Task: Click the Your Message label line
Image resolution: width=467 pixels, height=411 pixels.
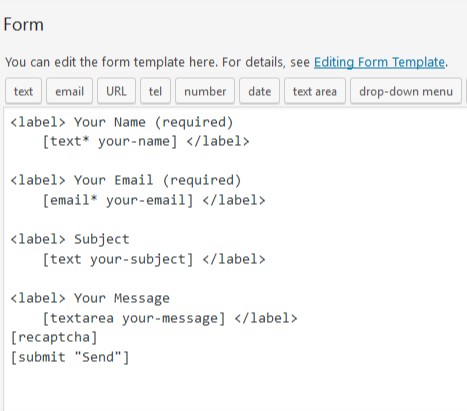Action: click(x=90, y=298)
